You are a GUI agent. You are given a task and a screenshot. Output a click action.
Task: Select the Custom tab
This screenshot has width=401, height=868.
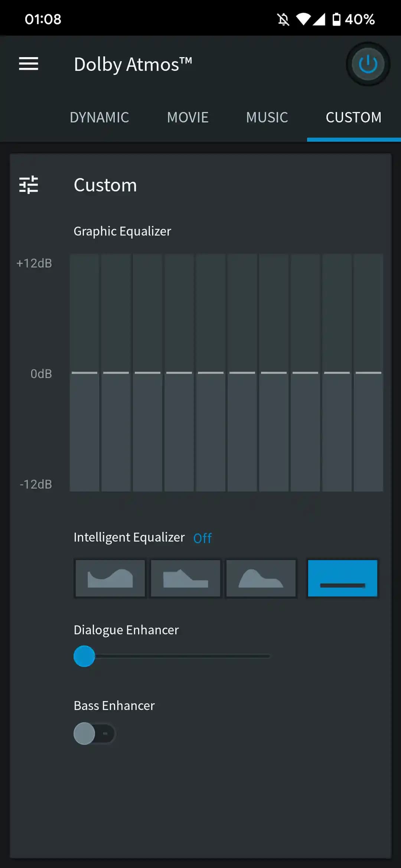tap(353, 118)
